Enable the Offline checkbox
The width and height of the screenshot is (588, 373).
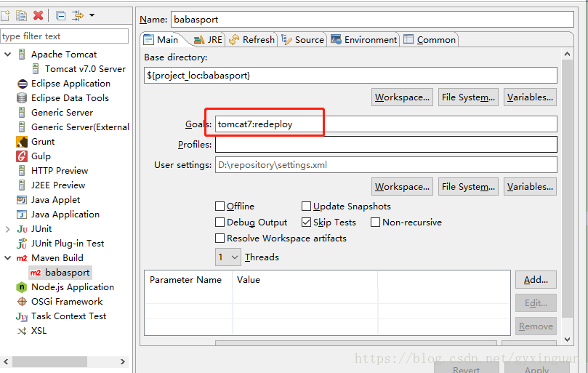[x=220, y=206]
